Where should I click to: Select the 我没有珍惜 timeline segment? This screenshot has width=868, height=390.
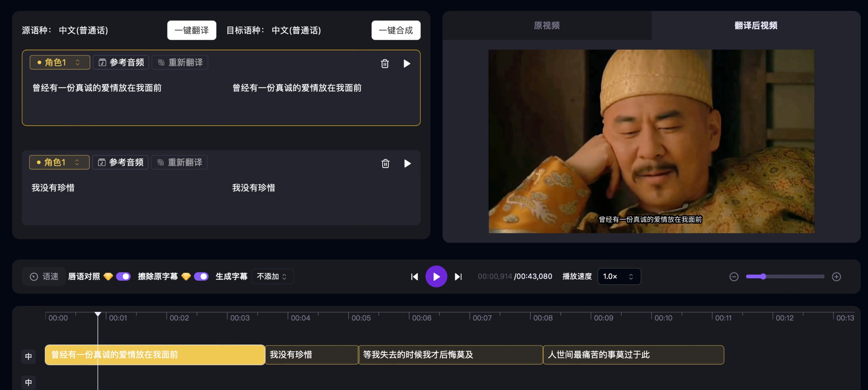[311, 355]
